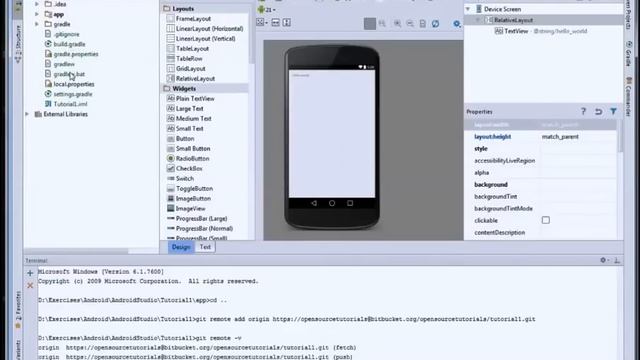
Task: Click the actual size zoom icon
Action: pos(382,24)
